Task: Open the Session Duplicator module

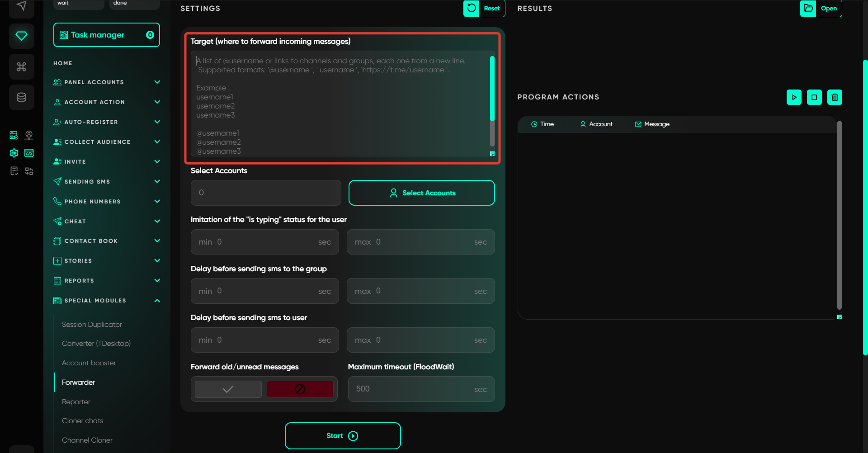Action: point(92,325)
